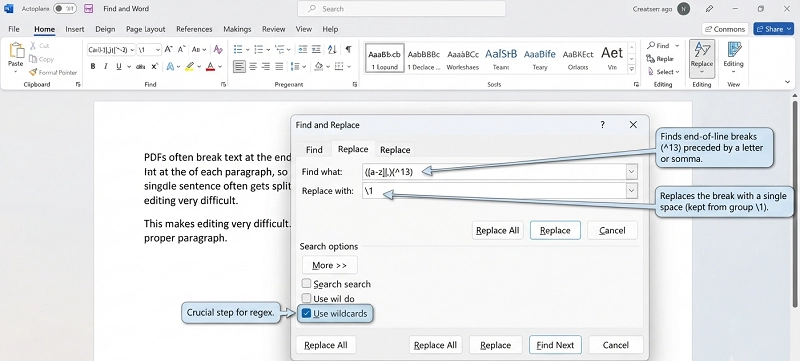Click the bulleted list icon

(x=238, y=49)
